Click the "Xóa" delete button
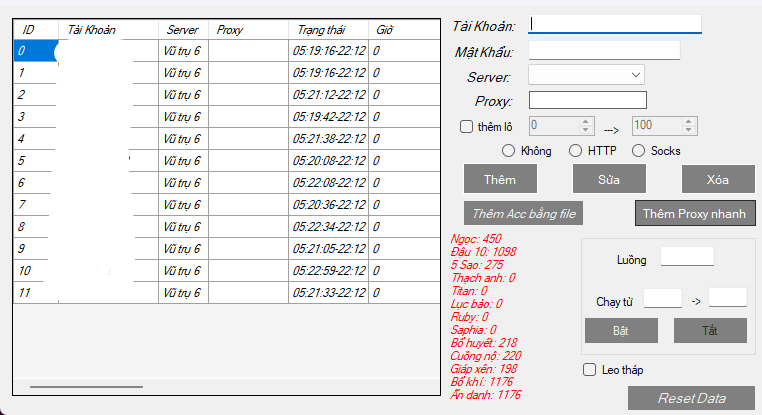The image size is (762, 415). [717, 178]
